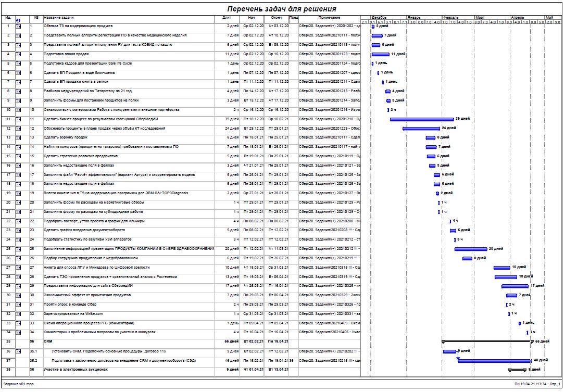
Task: Open the note icon beside 'Сделать воронку продаж'
Action: coord(18,137)
